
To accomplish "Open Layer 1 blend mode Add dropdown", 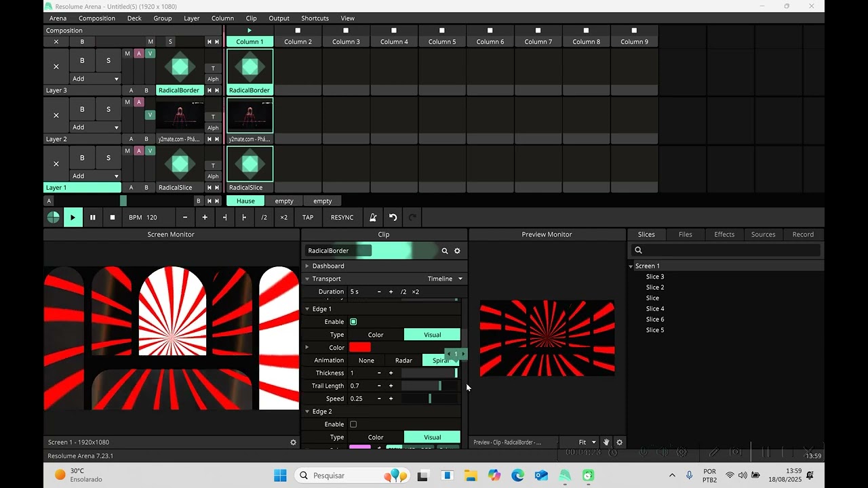I will tap(96, 176).
